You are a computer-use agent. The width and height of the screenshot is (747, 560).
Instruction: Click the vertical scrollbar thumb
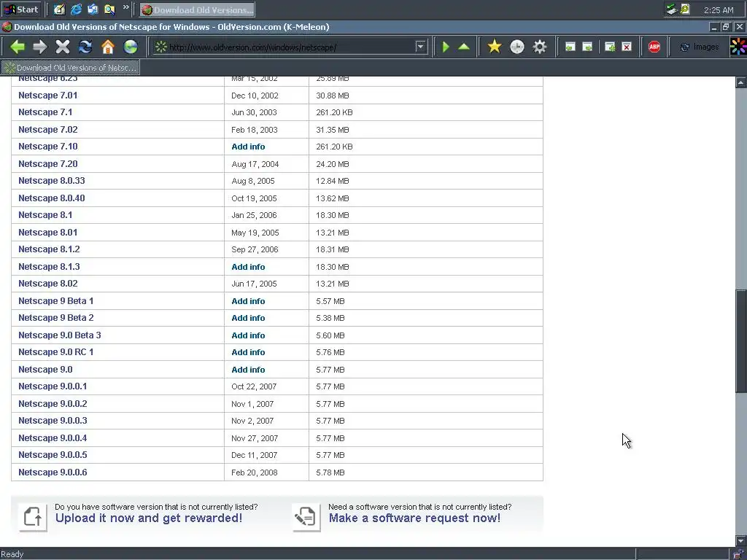coord(741,341)
